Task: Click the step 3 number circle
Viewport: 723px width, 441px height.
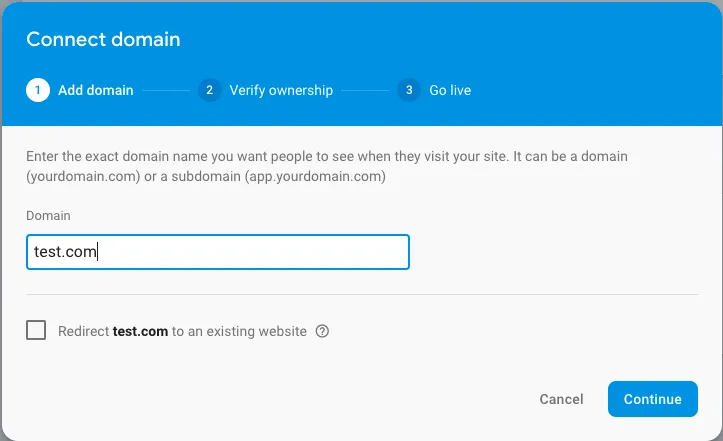Action: coord(408,90)
